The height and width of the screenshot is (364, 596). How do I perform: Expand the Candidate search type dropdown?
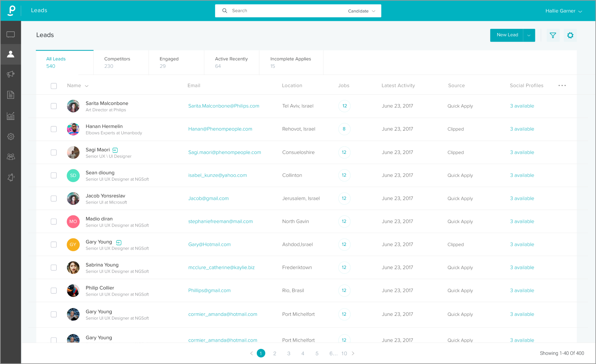pos(361,11)
